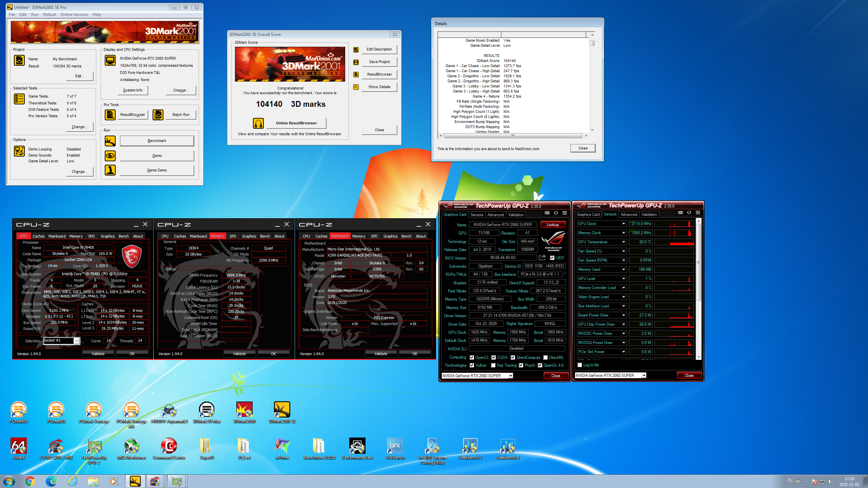Launch the wPrime desktop icon
This screenshot has width=868, height=488.
click(282, 449)
